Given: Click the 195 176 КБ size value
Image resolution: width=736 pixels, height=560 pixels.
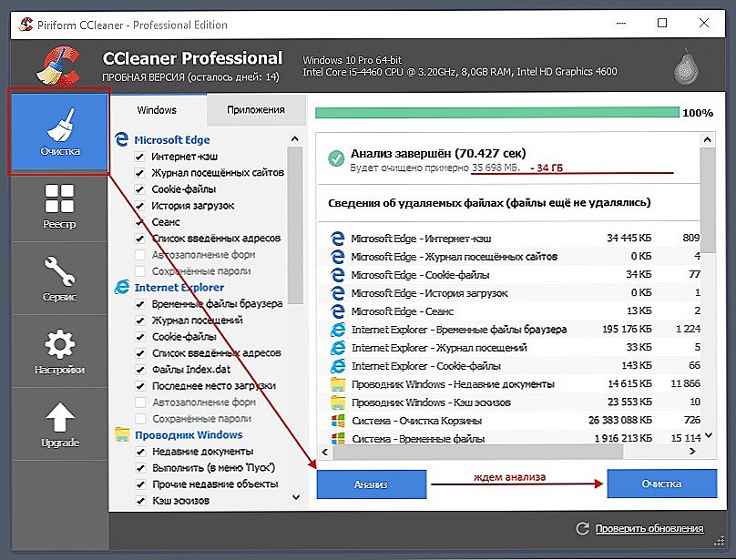Looking at the screenshot, I should coord(627,329).
